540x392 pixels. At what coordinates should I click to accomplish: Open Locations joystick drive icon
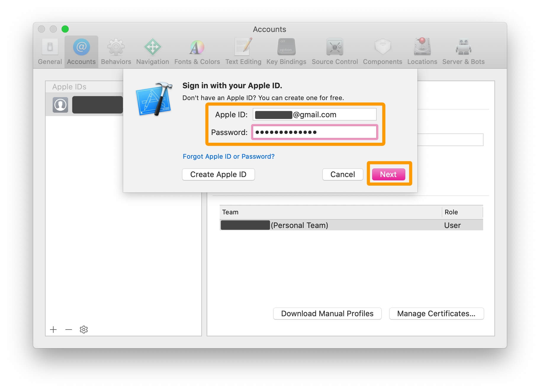[x=422, y=46]
